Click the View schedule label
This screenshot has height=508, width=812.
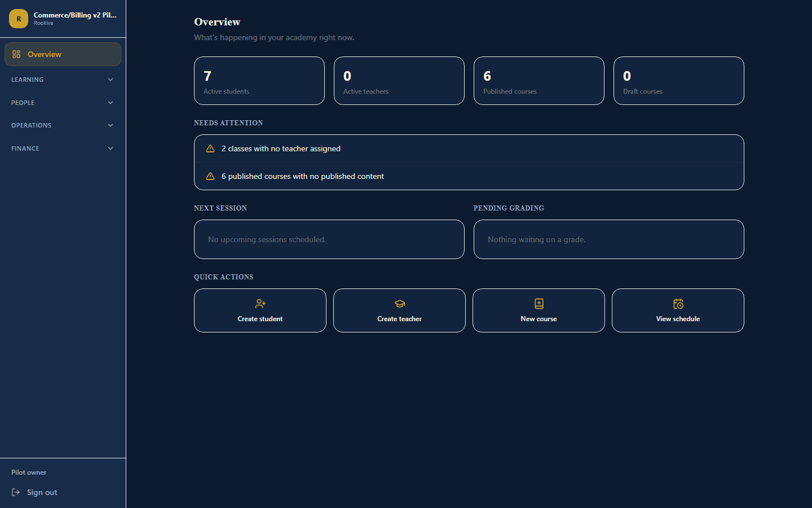pos(678,319)
